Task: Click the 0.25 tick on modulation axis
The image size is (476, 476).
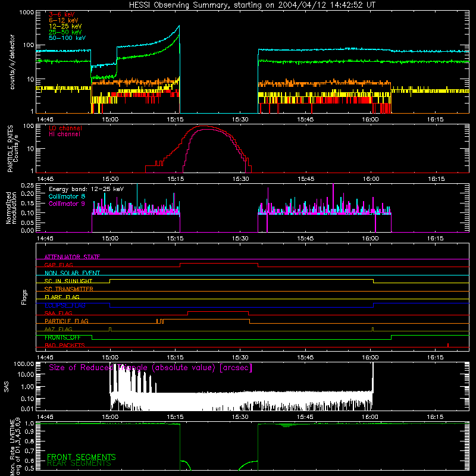Action: (x=27, y=186)
